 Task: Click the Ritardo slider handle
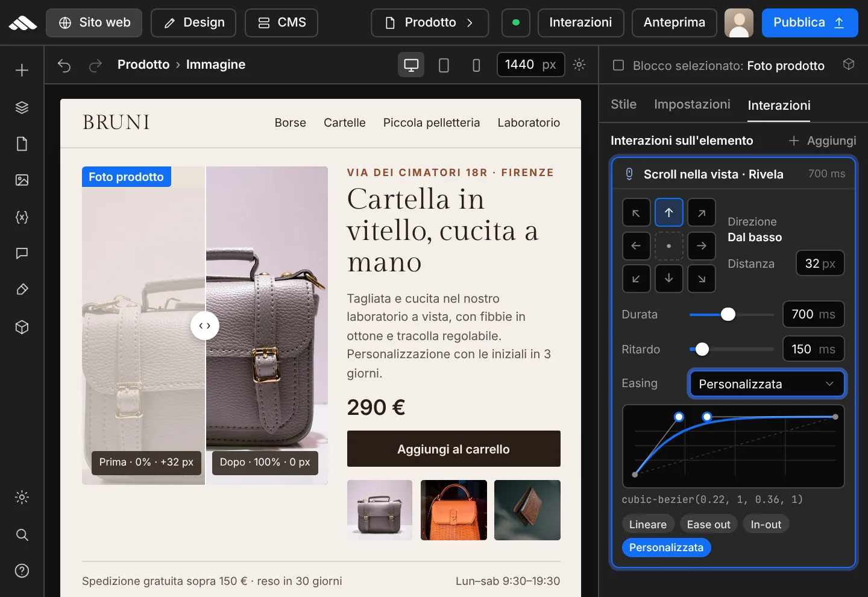pos(702,349)
